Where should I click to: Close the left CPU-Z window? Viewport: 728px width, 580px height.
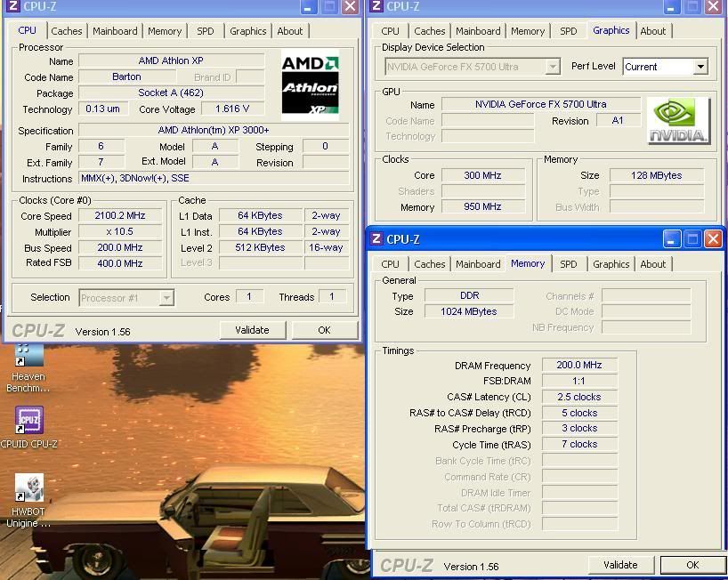350,6
